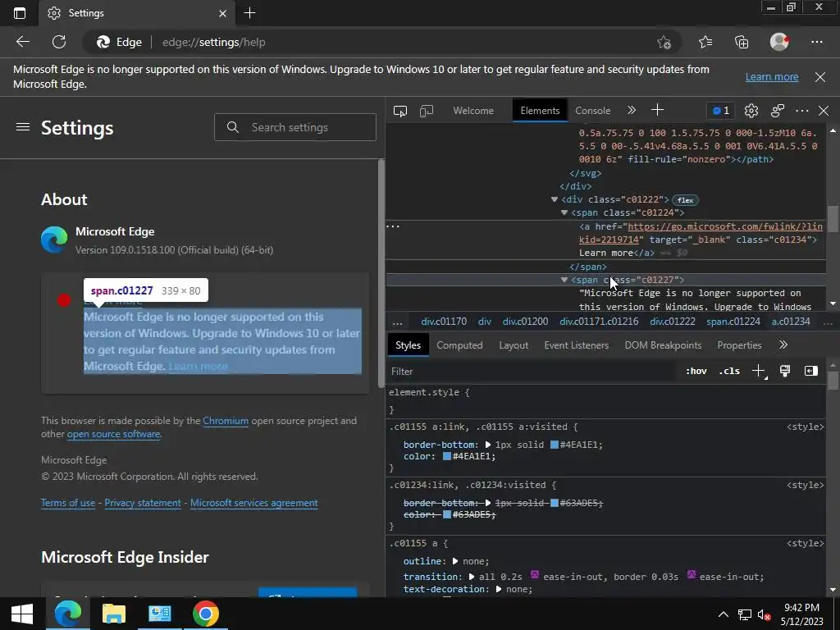Image resolution: width=840 pixels, height=630 pixels.
Task: Click the issues counter badge showing 1
Action: click(x=721, y=111)
